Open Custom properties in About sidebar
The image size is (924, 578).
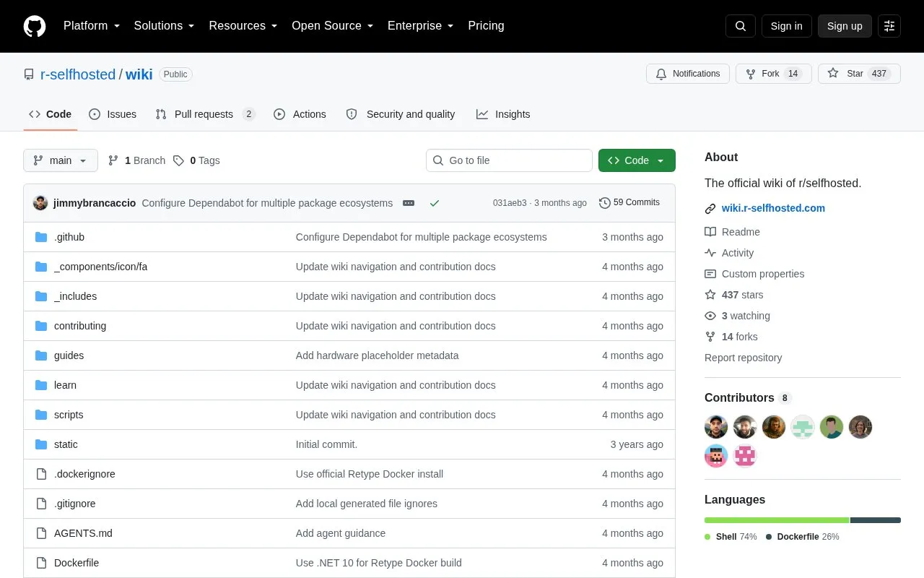coord(754,274)
